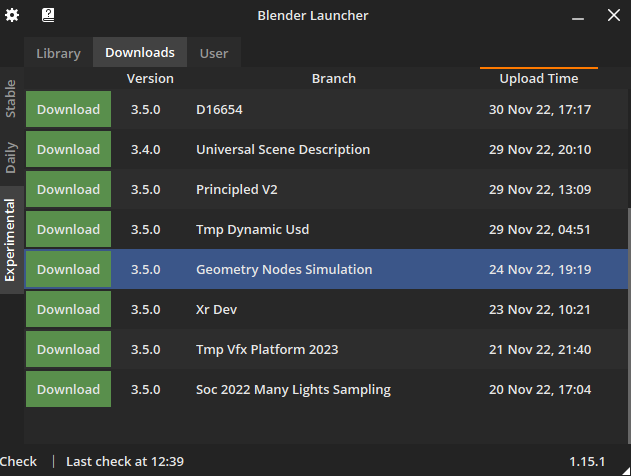
Task: Select the Xr Dev branch name
Action: 217,309
